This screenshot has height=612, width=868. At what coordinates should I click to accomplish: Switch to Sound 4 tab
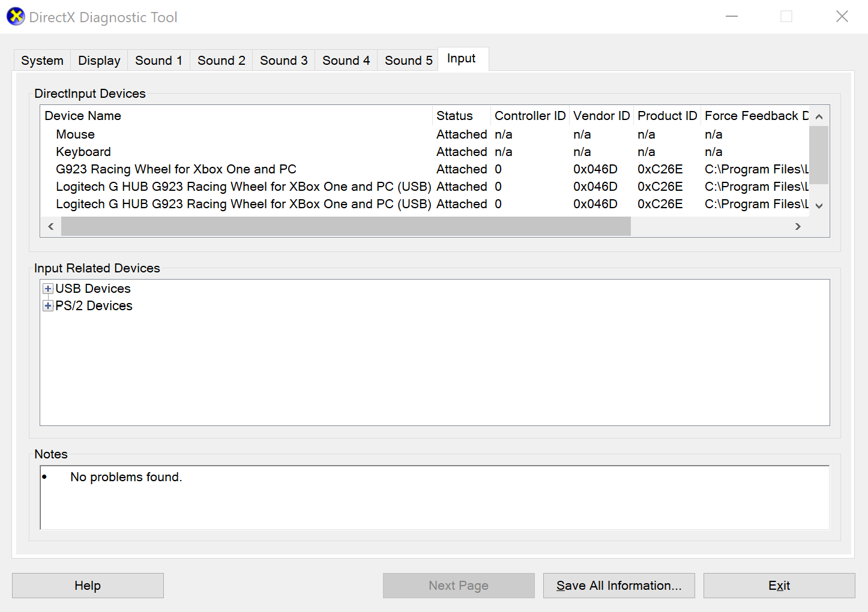point(346,61)
